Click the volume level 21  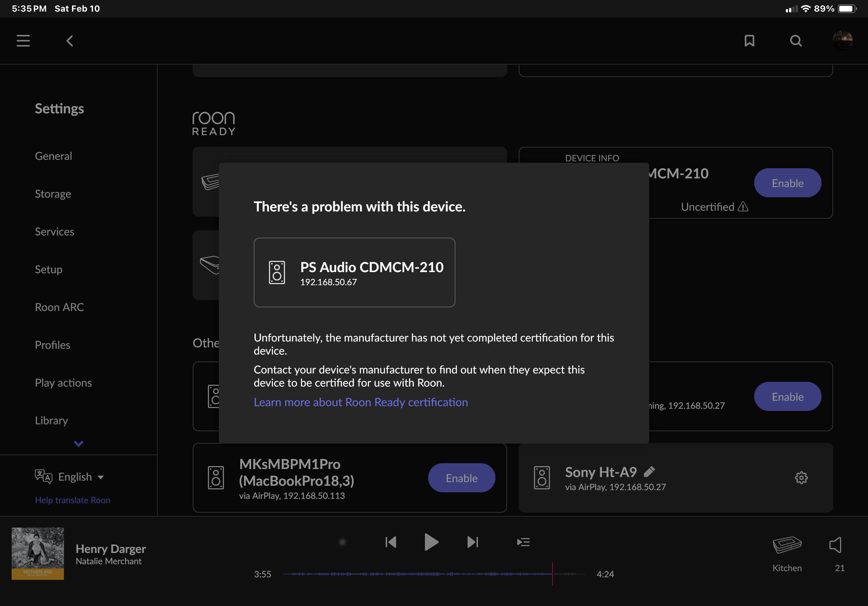840,568
